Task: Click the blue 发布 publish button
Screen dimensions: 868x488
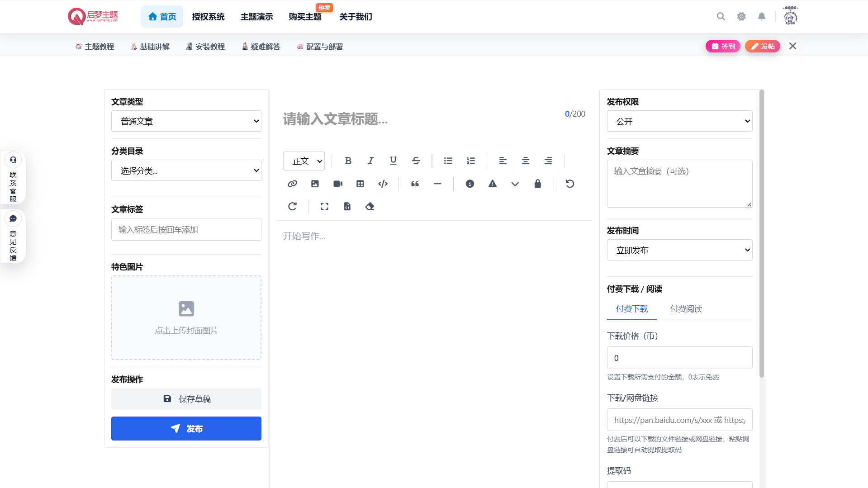Action: (186, 428)
